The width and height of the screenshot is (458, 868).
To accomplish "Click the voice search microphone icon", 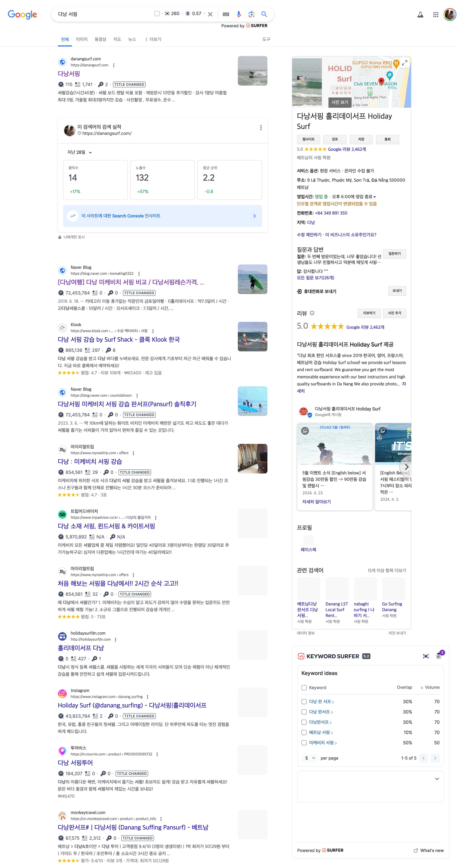I will coord(239,14).
